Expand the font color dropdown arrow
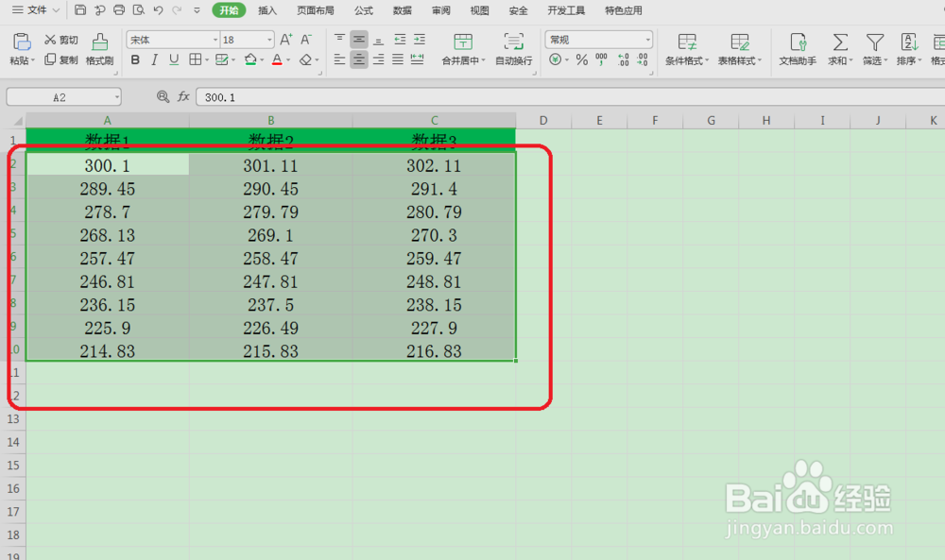The image size is (945, 560). [x=288, y=60]
